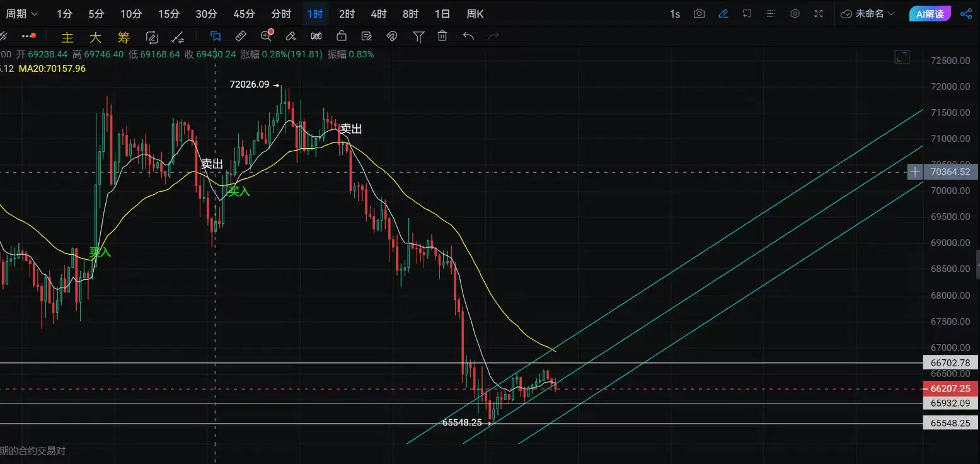Switch to the 4时 timeframe
Viewport: 980px width, 464px height.
(x=379, y=14)
